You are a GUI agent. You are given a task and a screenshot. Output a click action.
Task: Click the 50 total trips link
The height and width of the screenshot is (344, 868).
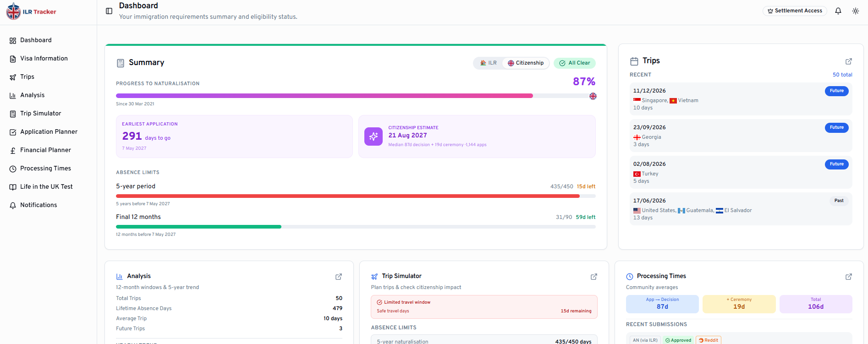(x=842, y=75)
